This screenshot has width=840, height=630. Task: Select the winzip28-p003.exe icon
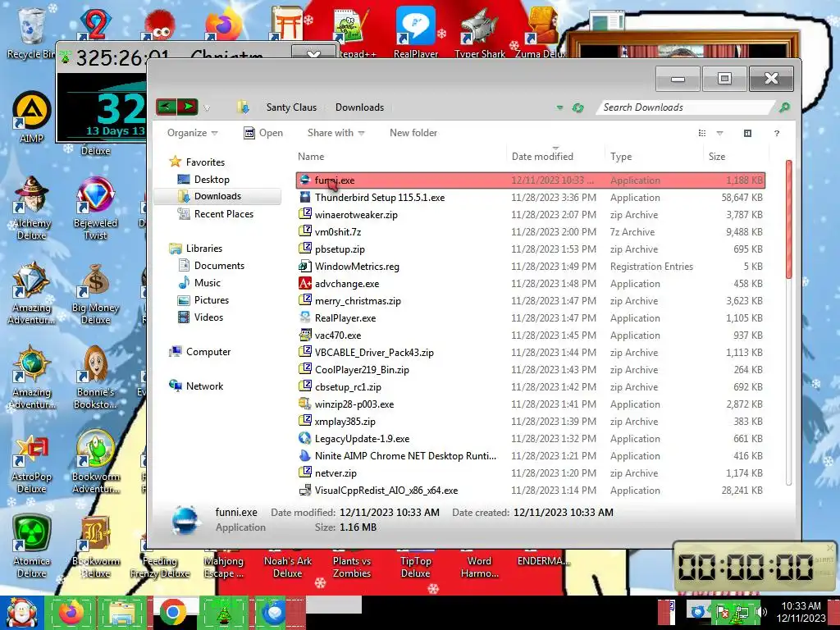click(305, 404)
